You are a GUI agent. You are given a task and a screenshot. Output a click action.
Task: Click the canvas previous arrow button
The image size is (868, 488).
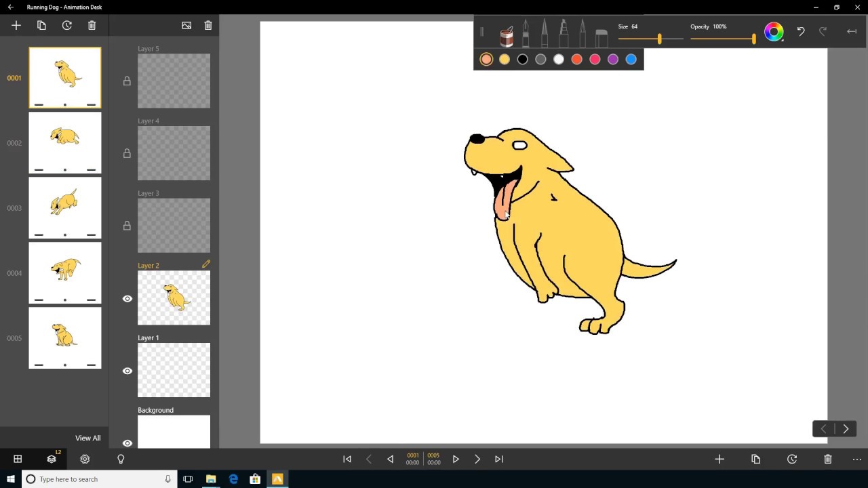(823, 428)
